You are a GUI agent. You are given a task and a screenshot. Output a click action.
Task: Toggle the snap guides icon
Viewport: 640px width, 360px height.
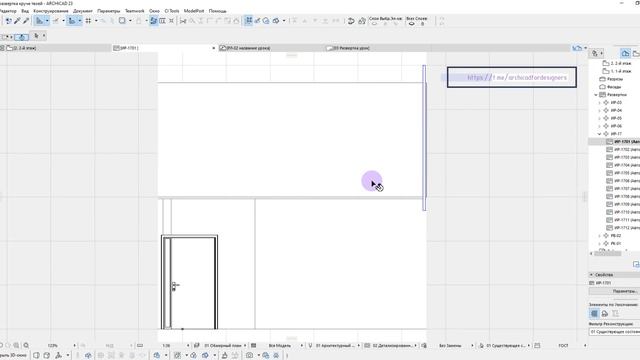pyautogui.click(x=72, y=20)
